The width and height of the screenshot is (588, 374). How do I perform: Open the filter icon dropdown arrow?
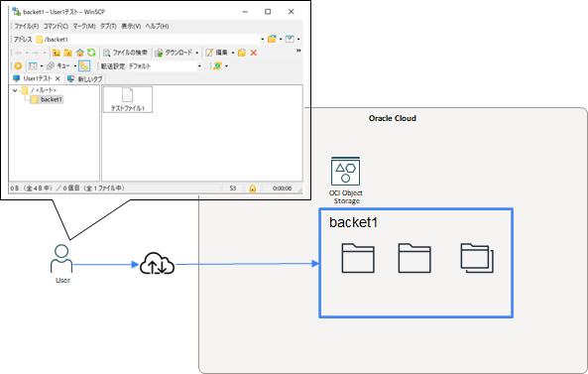298,39
